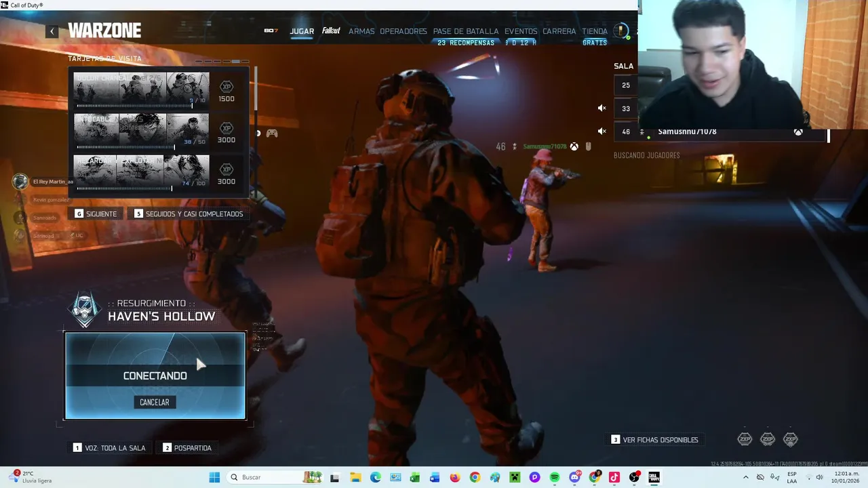This screenshot has height=488, width=868.
Task: Click the first 2XP token icon
Action: pyautogui.click(x=745, y=439)
